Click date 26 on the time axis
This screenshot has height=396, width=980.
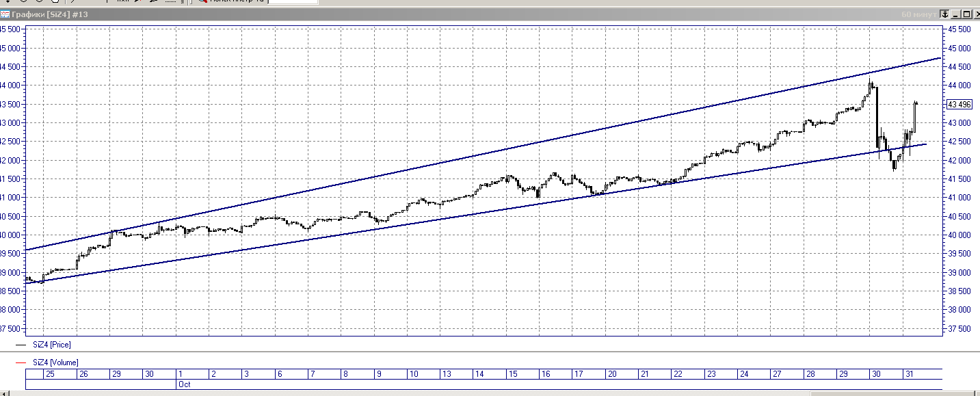tap(83, 374)
